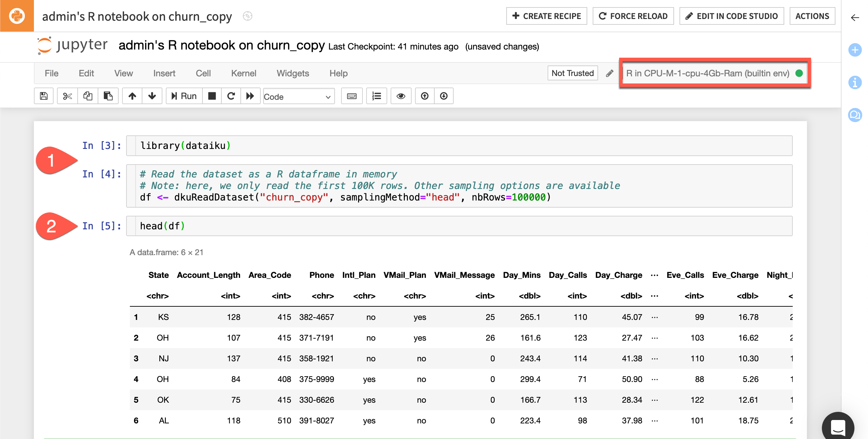
Task: Toggle line numbering with the numbered list icon
Action: click(376, 96)
